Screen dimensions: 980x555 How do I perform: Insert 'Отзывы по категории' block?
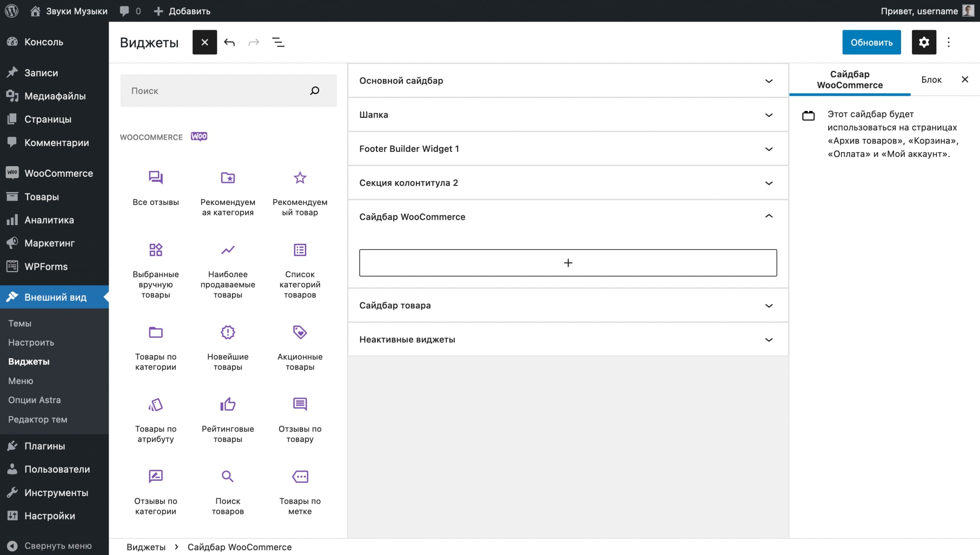pos(156,493)
